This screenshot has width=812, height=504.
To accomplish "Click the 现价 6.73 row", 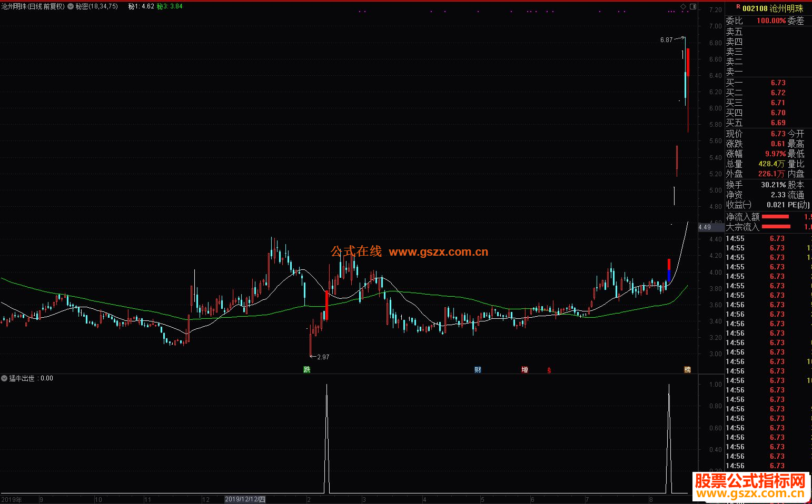I will (x=756, y=134).
